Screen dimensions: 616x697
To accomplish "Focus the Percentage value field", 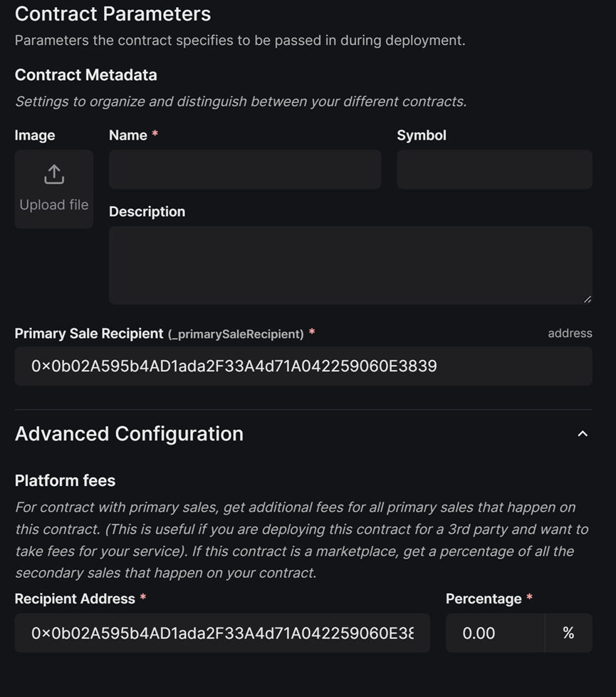I will (x=495, y=633).
